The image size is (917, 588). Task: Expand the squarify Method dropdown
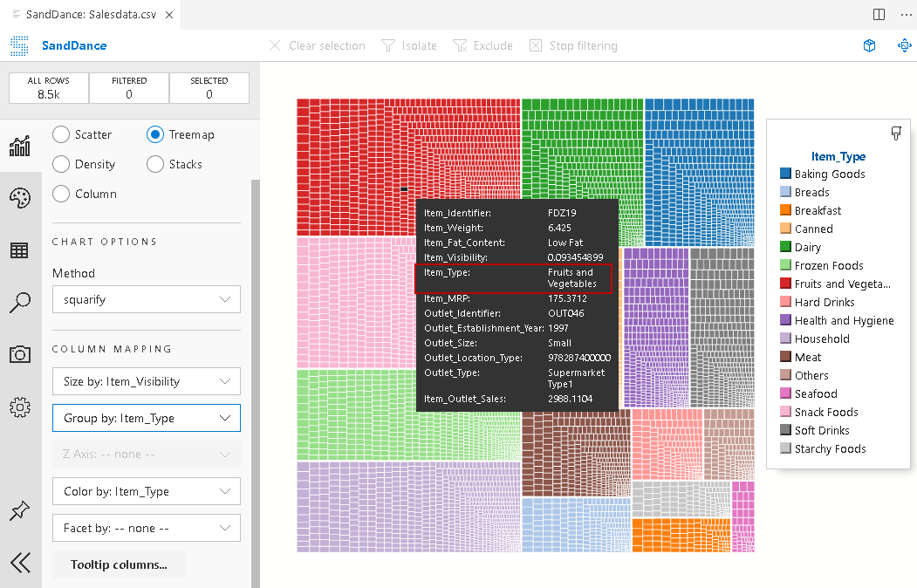coord(146,299)
